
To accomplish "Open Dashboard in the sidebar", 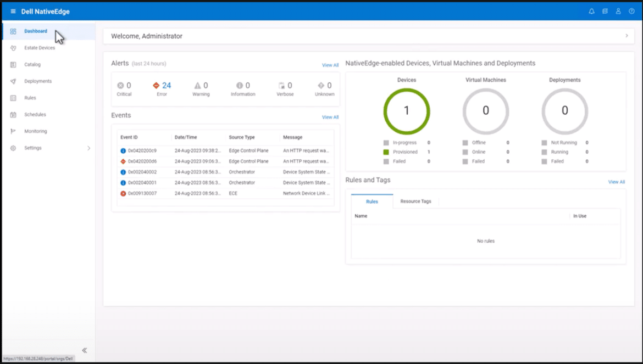I will tap(36, 31).
